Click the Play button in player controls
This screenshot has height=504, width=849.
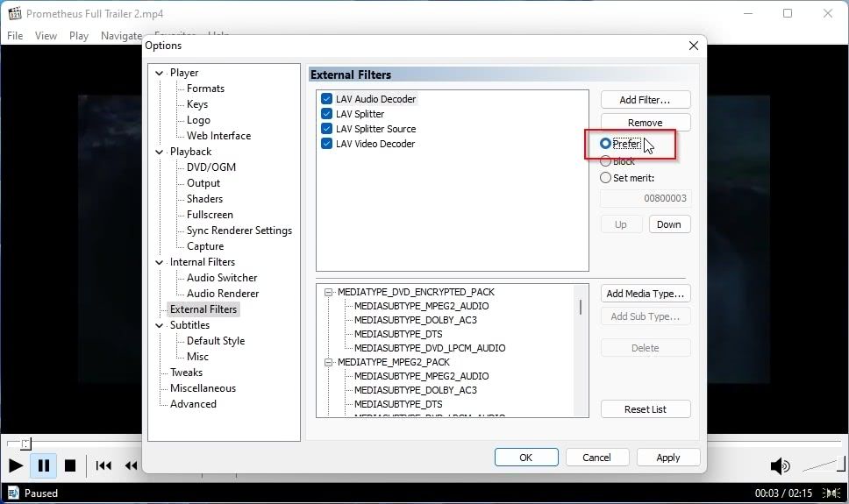pyautogui.click(x=16, y=465)
